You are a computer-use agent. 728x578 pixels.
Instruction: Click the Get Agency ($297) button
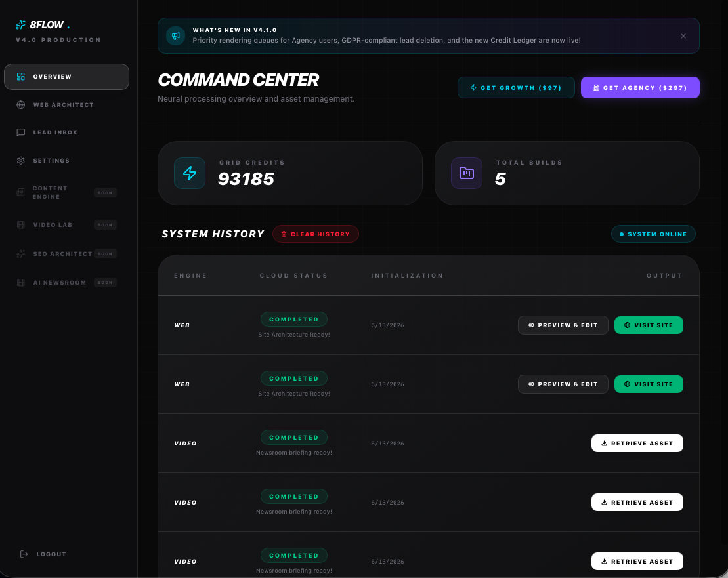pyautogui.click(x=640, y=88)
